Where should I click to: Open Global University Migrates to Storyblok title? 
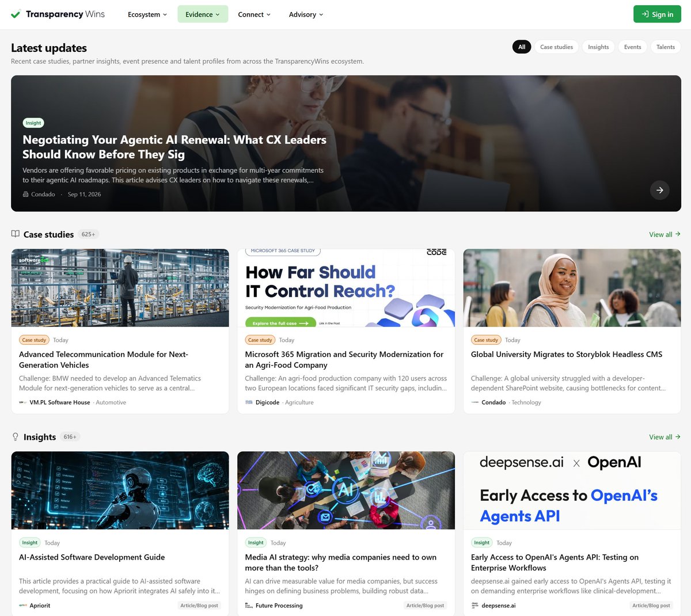(x=567, y=355)
